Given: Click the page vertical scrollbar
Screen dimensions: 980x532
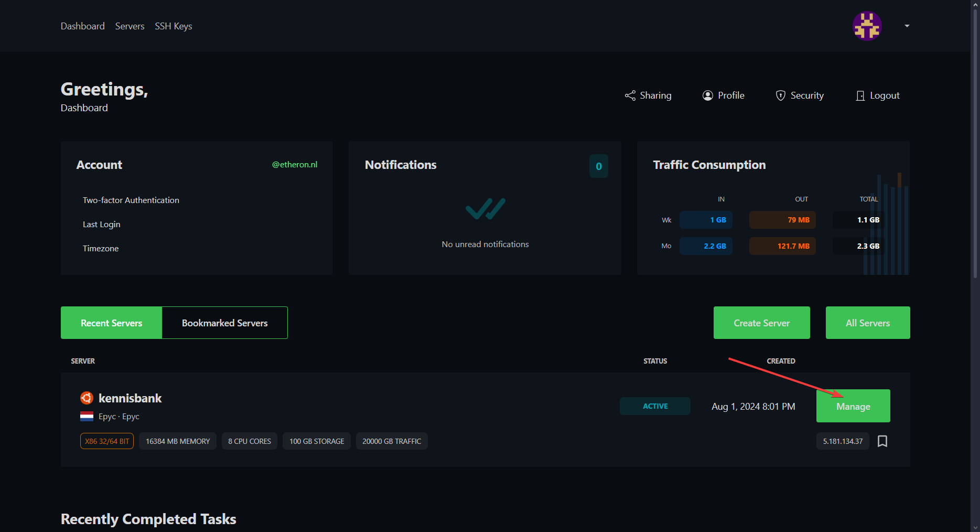Looking at the screenshot, I should pos(975,142).
